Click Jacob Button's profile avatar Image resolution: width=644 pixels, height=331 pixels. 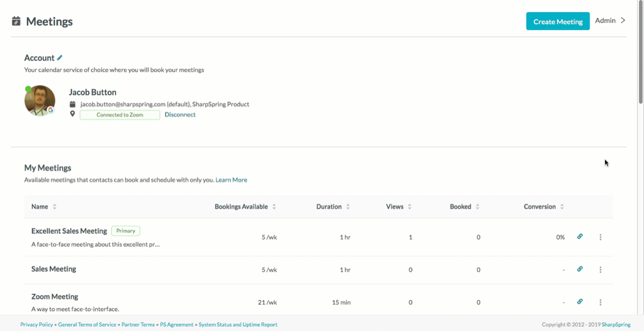click(40, 100)
